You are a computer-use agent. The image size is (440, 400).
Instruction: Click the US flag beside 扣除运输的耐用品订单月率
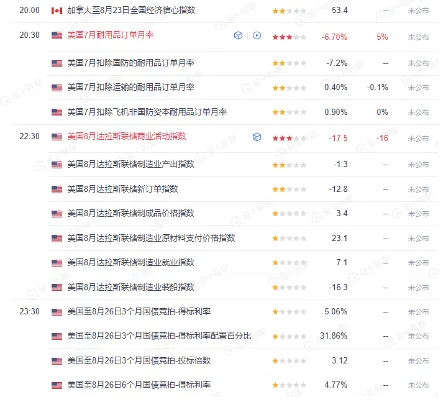57,88
